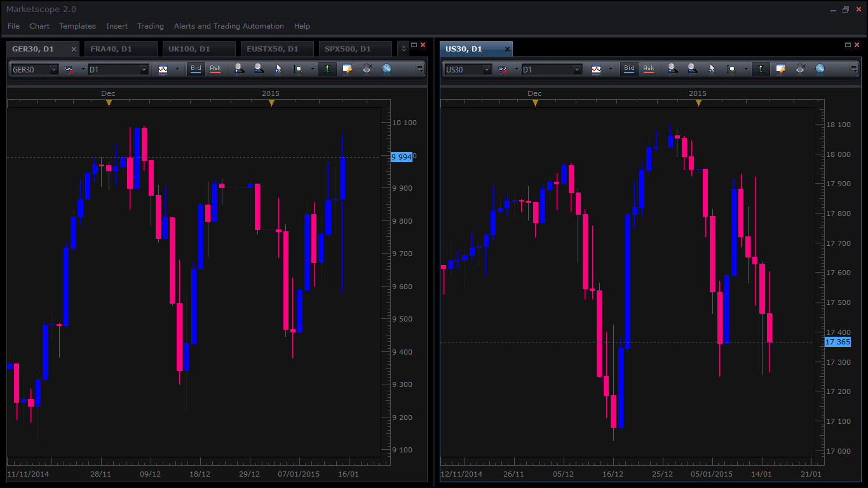Unlink the GER30 chart using chain icon
The image size is (868, 488).
tap(69, 69)
